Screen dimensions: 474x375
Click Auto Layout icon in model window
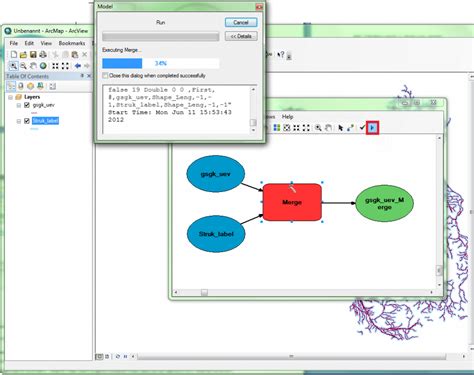pyautogui.click(x=277, y=128)
